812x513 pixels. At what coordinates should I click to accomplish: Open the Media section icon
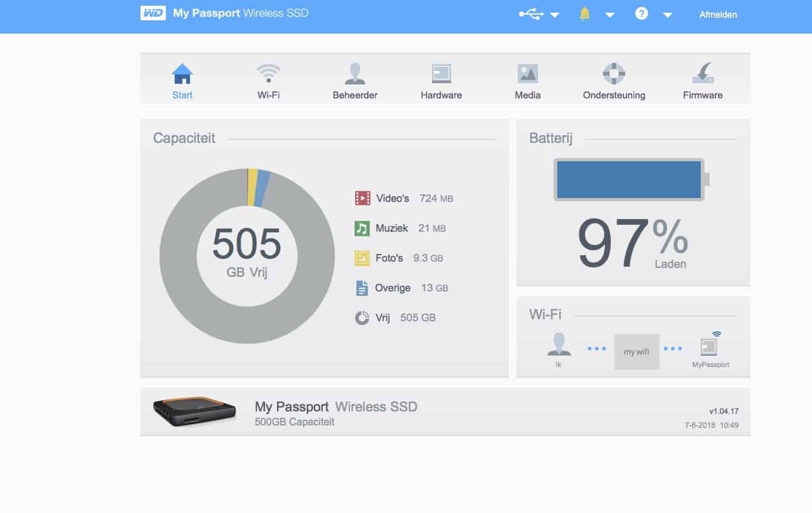point(527,75)
